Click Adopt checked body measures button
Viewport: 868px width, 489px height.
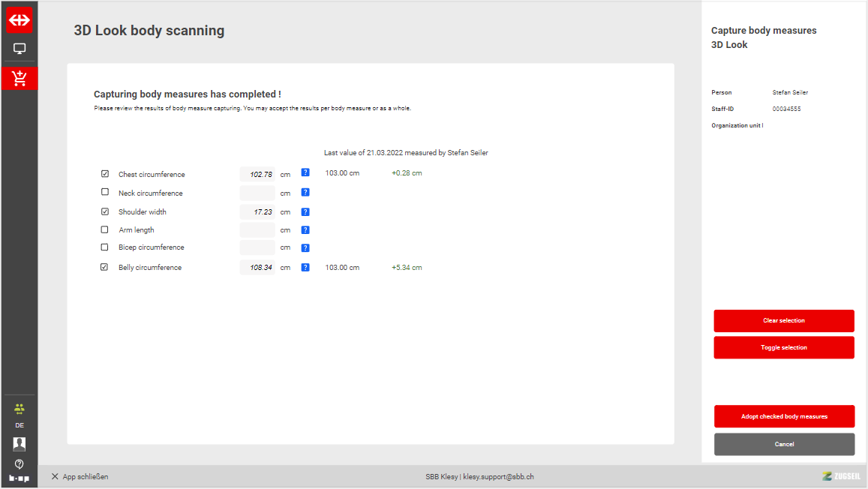[x=784, y=416]
